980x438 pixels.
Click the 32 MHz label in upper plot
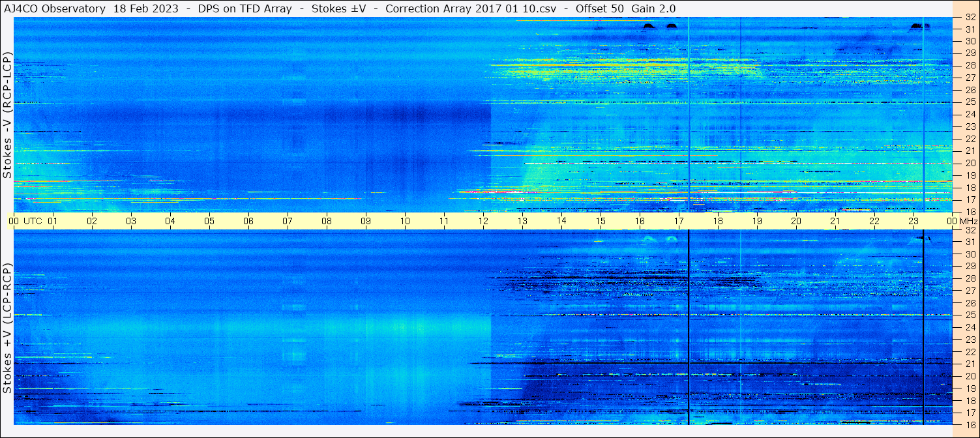970,18
